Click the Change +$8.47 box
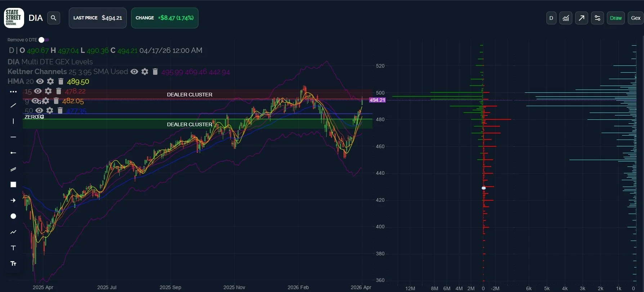644x292 pixels. (165, 18)
